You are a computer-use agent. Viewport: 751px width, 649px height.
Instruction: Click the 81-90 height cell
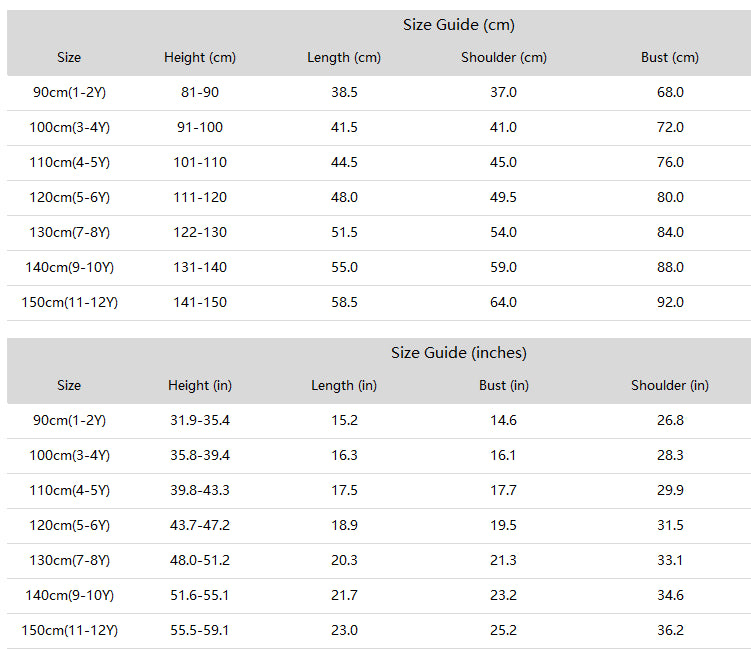tap(200, 92)
